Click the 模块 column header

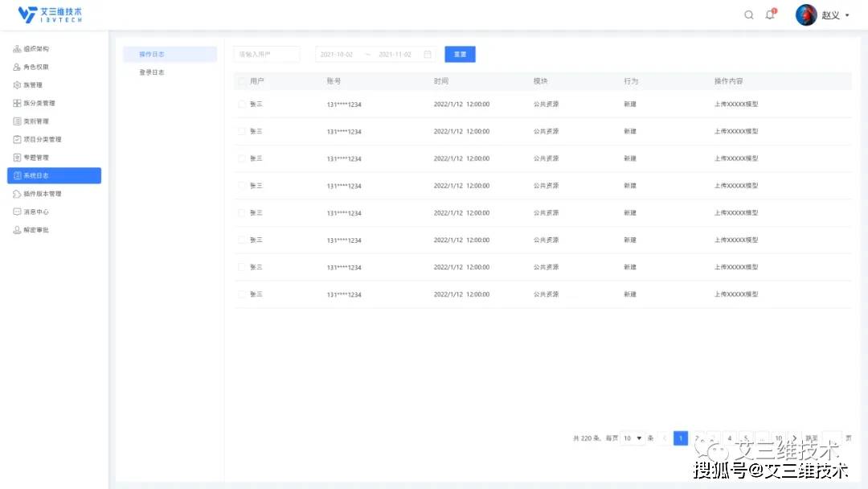click(540, 81)
